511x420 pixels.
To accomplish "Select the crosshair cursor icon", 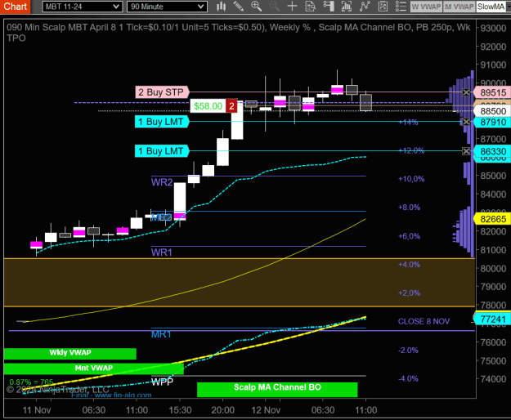I will [293, 7].
